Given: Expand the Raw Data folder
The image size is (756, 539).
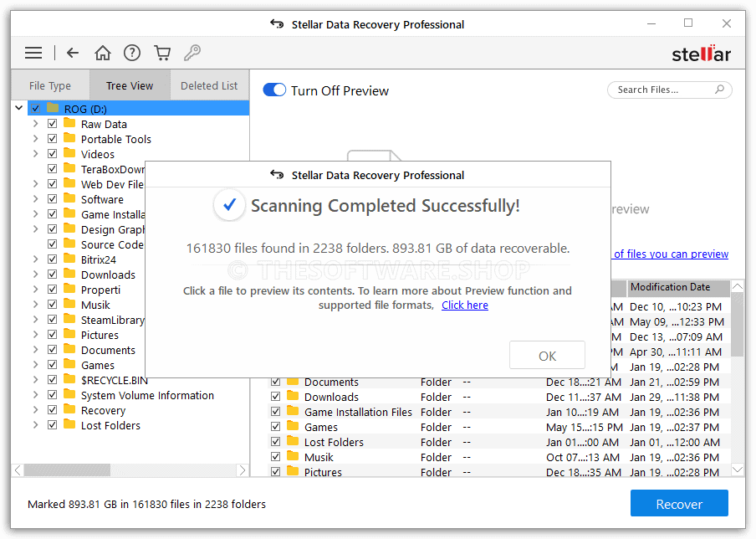Looking at the screenshot, I should 36,124.
